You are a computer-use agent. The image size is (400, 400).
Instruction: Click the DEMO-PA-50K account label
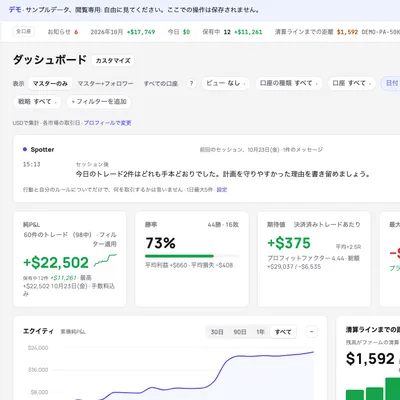[381, 32]
